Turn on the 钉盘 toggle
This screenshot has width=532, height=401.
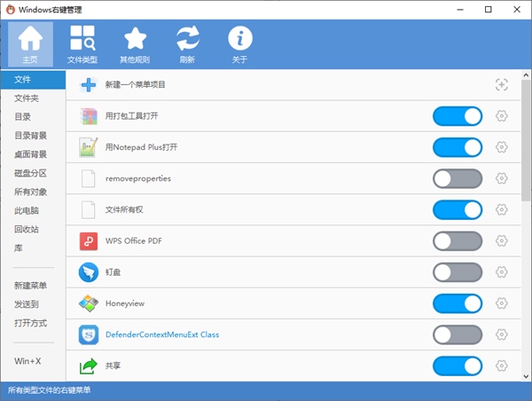pyautogui.click(x=458, y=272)
